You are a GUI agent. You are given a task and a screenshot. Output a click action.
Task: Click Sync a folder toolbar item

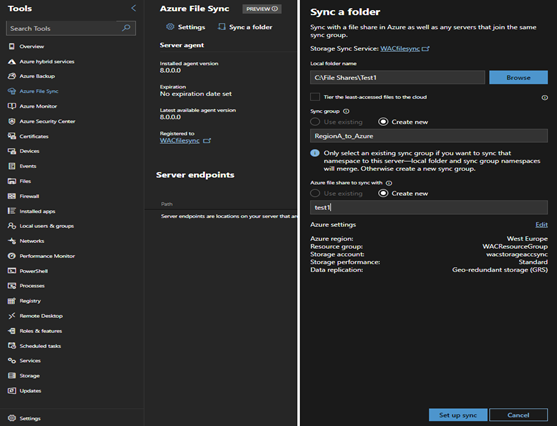pos(245,27)
